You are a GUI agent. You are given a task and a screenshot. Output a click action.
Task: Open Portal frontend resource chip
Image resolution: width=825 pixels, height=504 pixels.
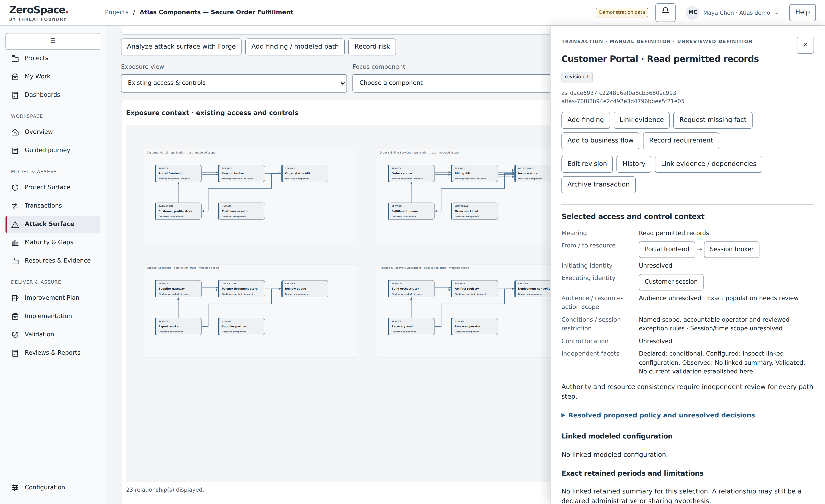(667, 250)
